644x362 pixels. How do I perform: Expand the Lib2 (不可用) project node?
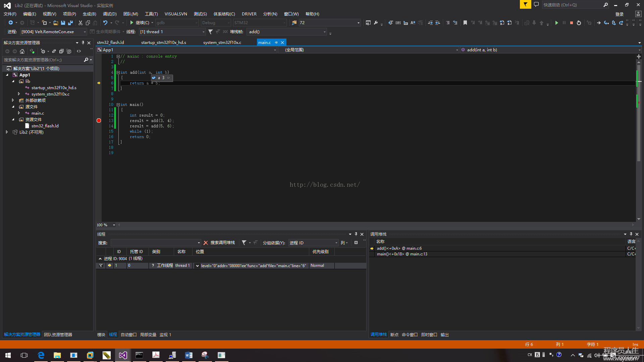pyautogui.click(x=7, y=132)
